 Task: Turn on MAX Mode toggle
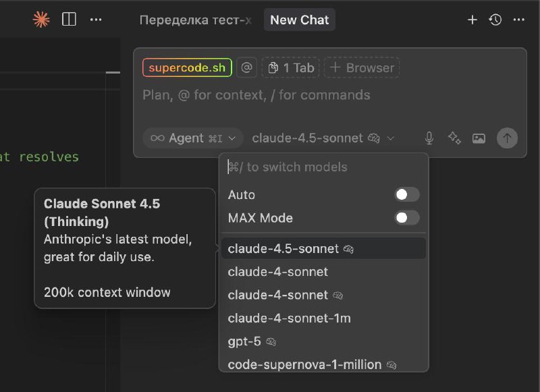(x=407, y=218)
